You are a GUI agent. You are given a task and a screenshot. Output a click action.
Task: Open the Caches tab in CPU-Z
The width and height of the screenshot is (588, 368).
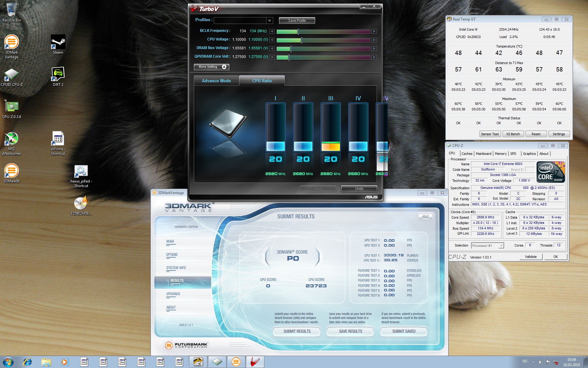click(467, 154)
